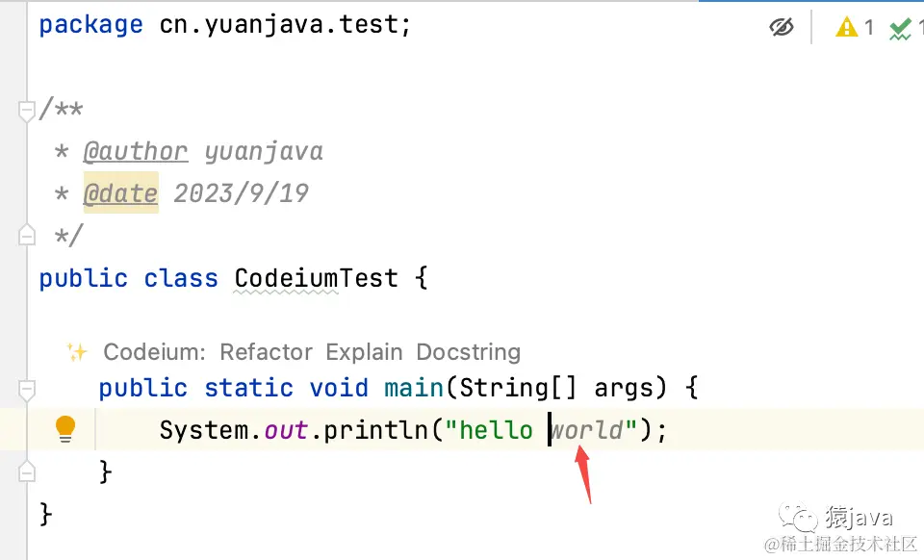
Task: Click the highlighted @date tag
Action: click(120, 193)
